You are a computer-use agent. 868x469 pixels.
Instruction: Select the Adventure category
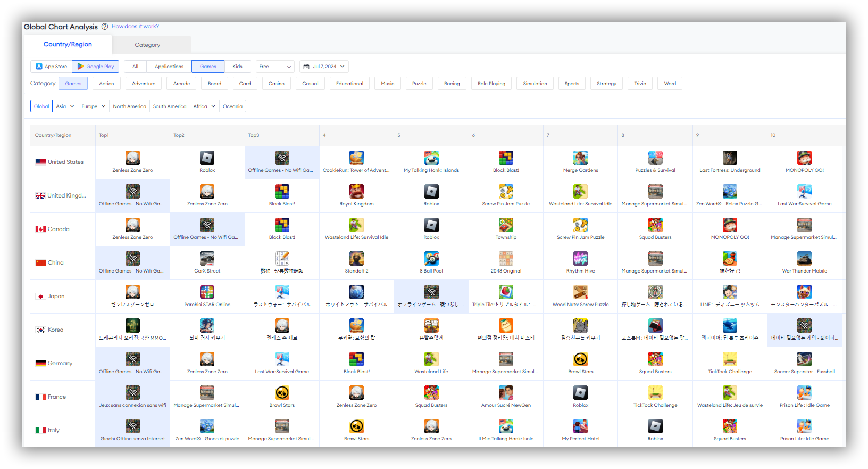(144, 84)
